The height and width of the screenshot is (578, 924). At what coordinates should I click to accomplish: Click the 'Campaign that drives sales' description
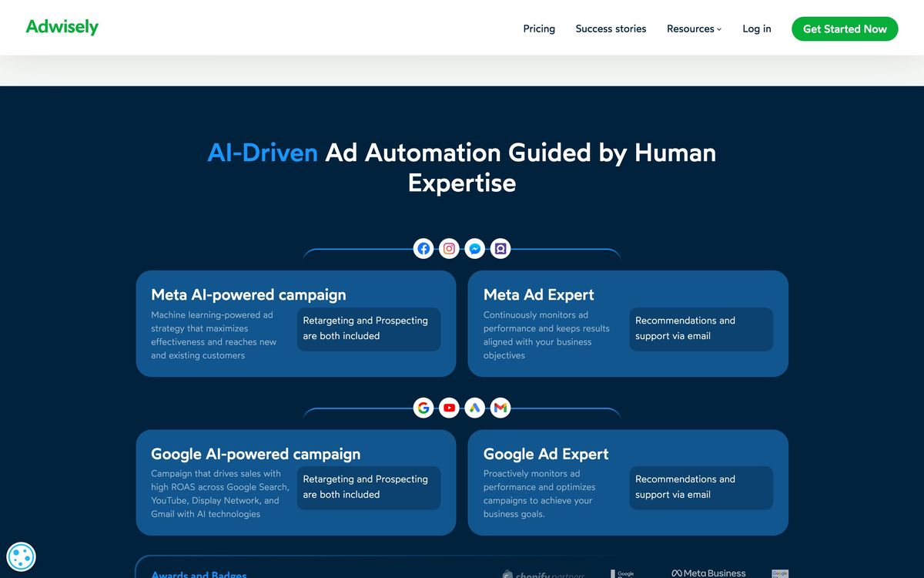coord(220,494)
